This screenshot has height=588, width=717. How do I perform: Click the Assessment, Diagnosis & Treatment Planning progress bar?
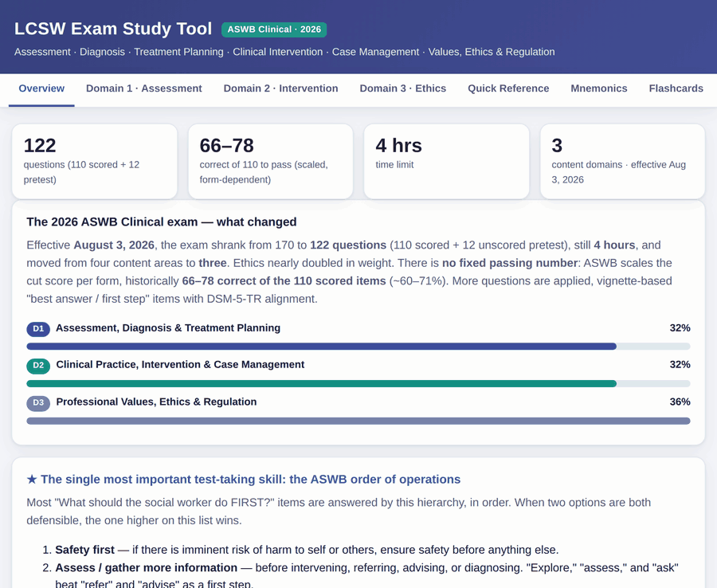358,347
